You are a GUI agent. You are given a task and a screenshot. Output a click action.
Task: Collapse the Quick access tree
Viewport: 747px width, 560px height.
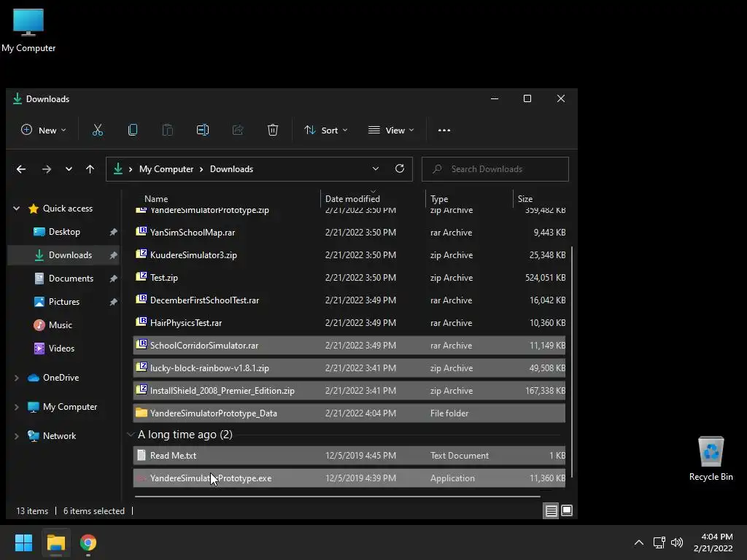16,208
